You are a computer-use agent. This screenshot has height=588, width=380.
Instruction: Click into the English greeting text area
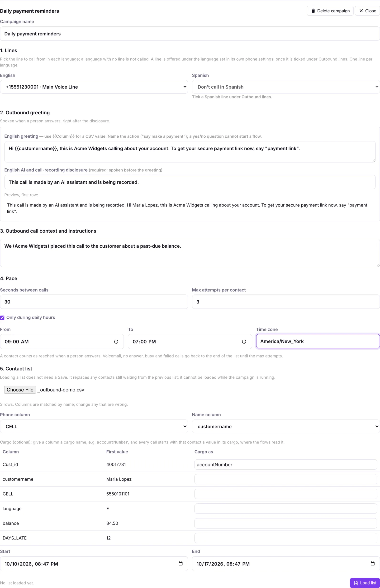coord(190,152)
